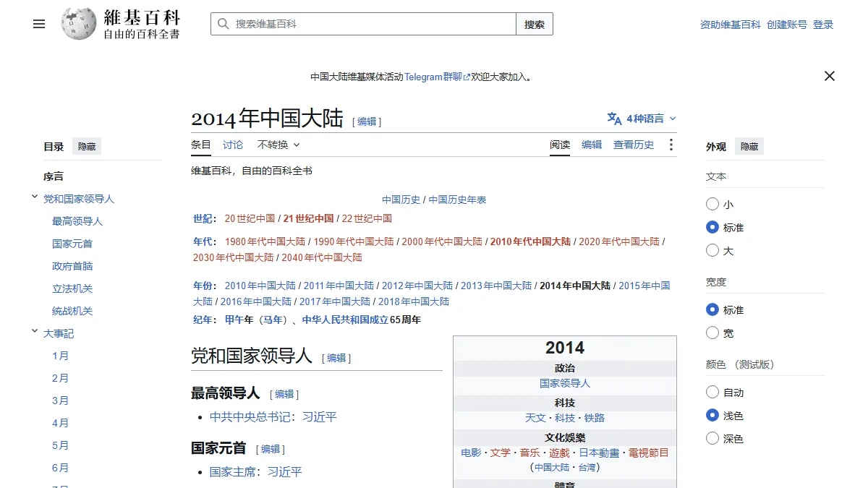This screenshot has width=868, height=488.
Task: Jump to 立法机关 in contents
Action: (x=72, y=288)
